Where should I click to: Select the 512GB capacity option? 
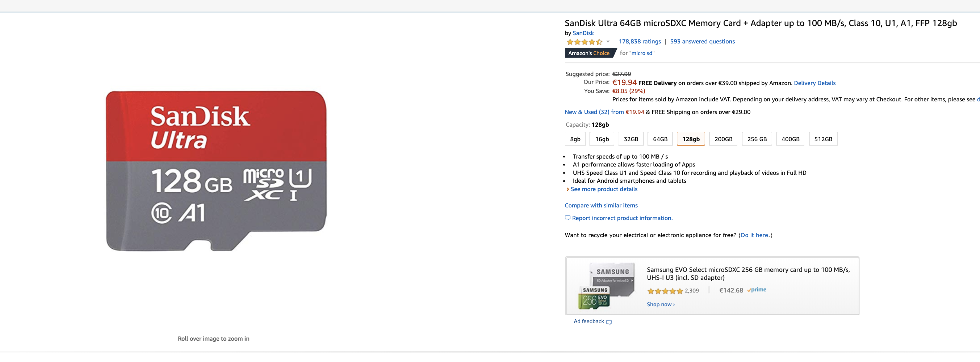(823, 139)
